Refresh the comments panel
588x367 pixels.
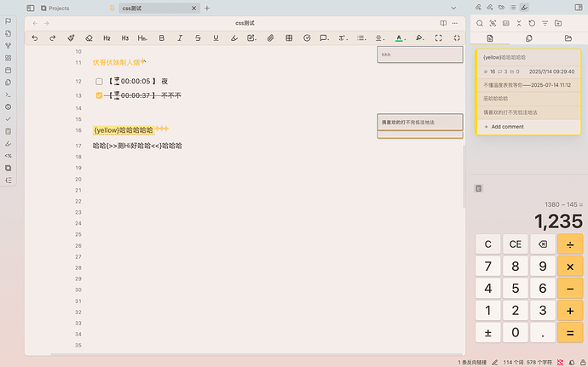(x=532, y=23)
